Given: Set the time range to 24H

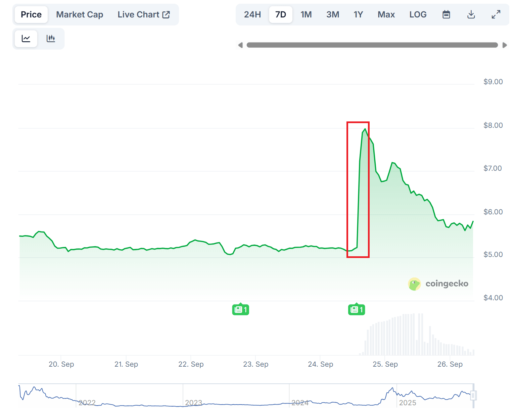Looking at the screenshot, I should pos(252,14).
